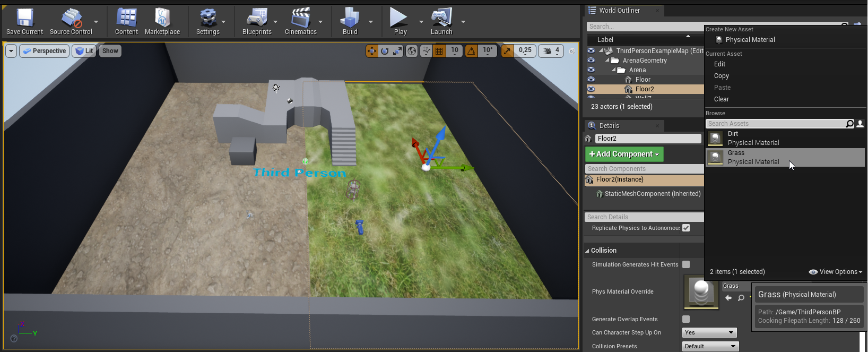
Task: Open Source Control dropdown arrow
Action: tap(96, 22)
